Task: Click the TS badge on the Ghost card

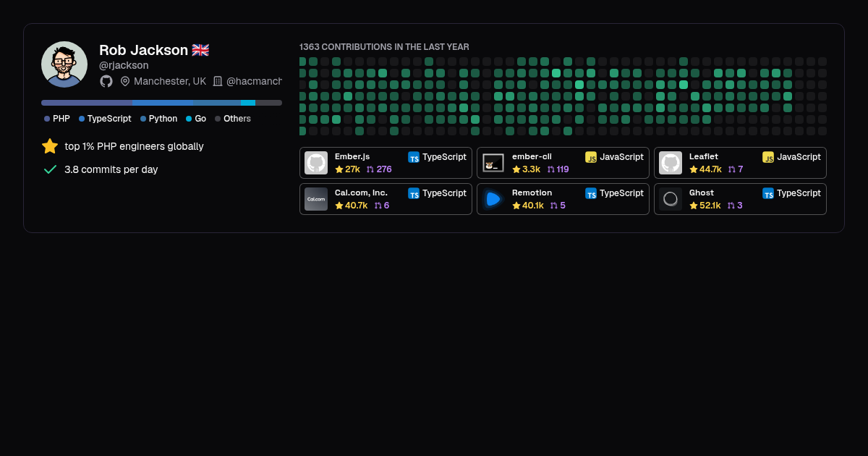Action: [x=768, y=193]
